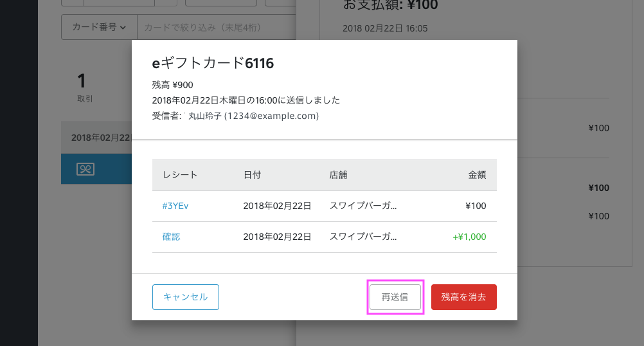644x346 pixels.
Task: Click the レシート column header
Action: pyautogui.click(x=180, y=175)
